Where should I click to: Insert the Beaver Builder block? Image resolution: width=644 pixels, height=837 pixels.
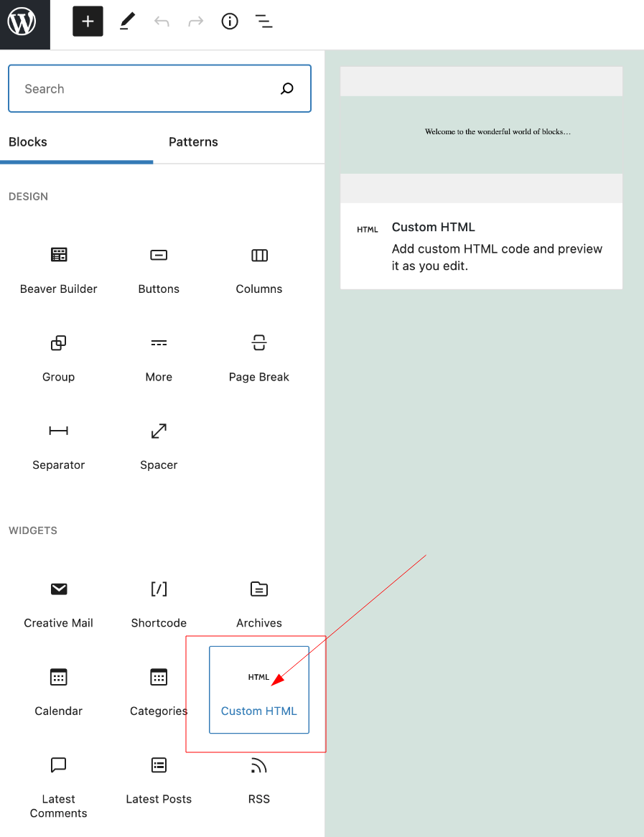[59, 269]
